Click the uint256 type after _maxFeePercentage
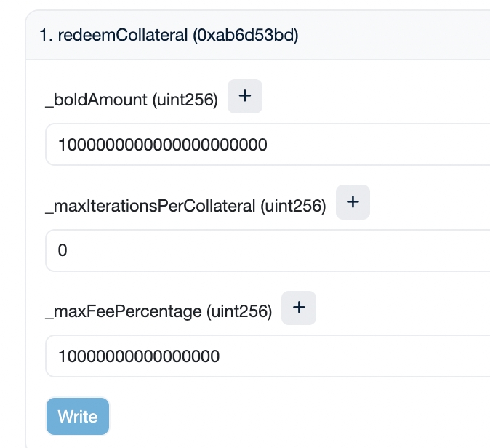Viewport: 490px width, 448px height. click(x=239, y=313)
